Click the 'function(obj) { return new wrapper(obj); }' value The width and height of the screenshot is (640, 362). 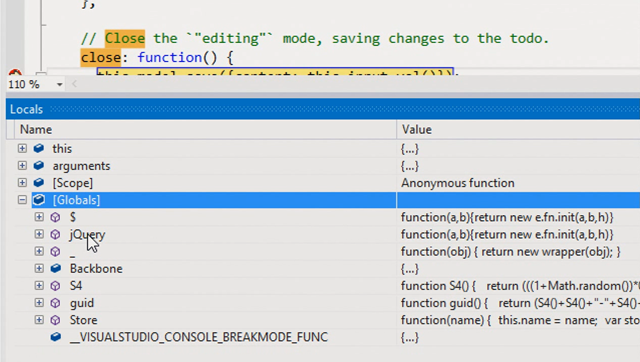[x=511, y=251]
